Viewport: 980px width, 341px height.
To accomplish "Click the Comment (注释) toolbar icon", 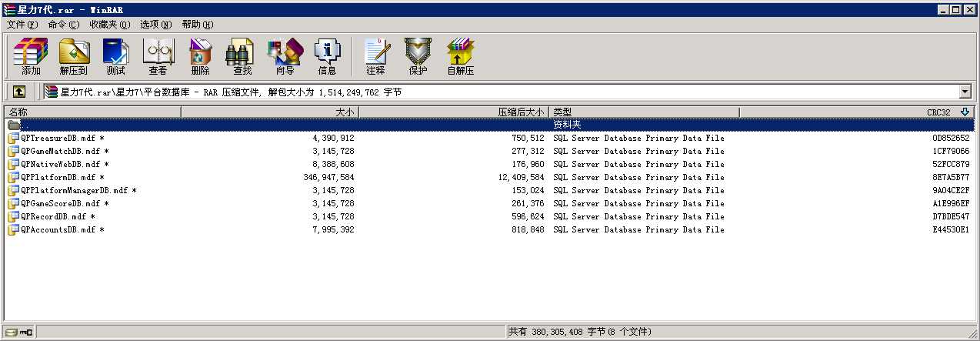I will 376,57.
